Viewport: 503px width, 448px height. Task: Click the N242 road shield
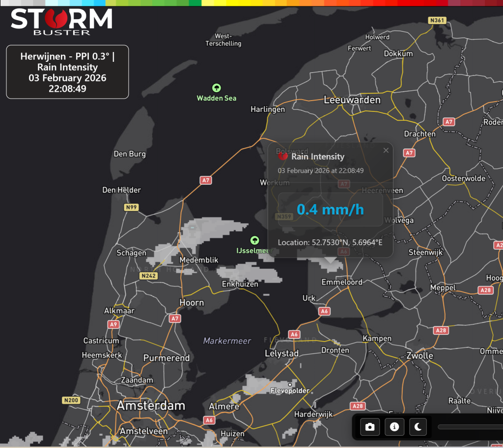(x=148, y=276)
